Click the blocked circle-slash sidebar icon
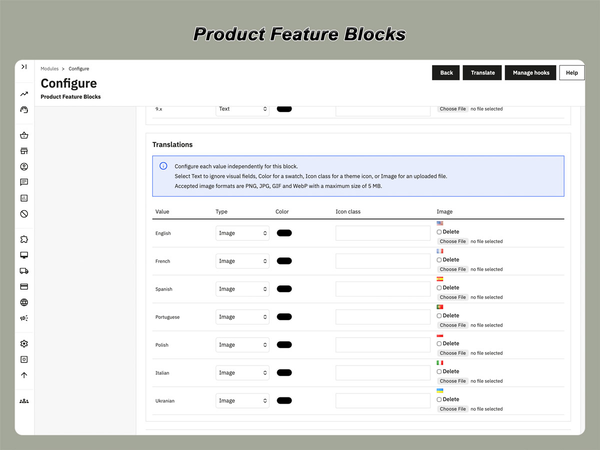 tap(24, 214)
